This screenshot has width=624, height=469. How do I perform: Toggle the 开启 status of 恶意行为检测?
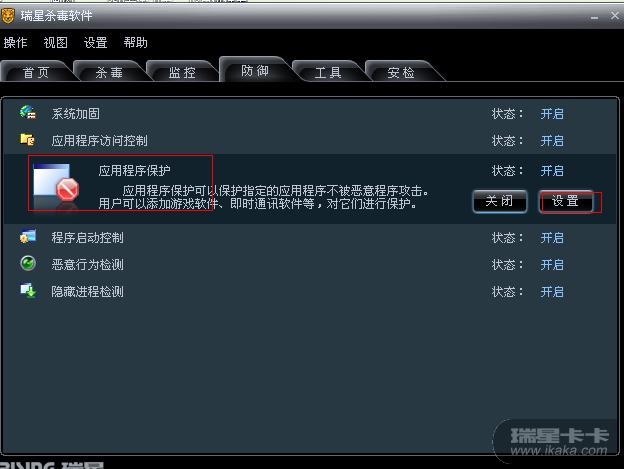pyautogui.click(x=552, y=265)
